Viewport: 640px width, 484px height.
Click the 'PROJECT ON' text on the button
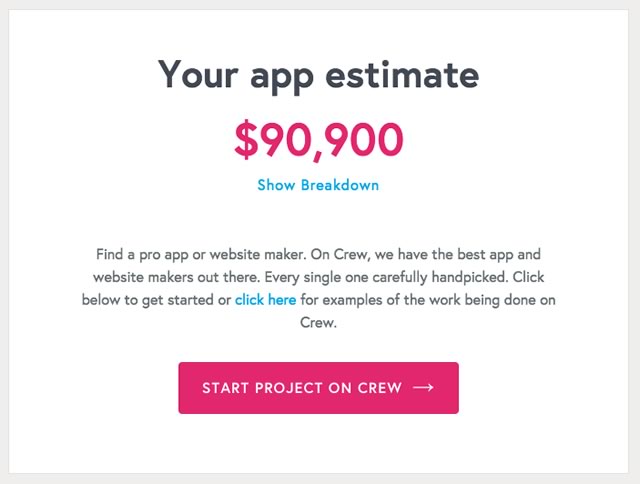click(x=303, y=388)
